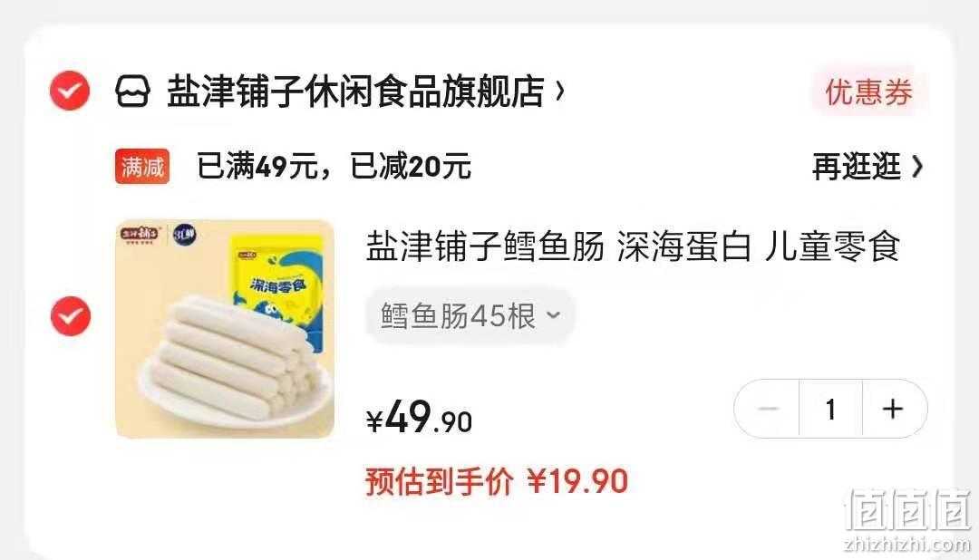Click the chevron after the store name
This screenshot has height=560, width=979.
559,92
